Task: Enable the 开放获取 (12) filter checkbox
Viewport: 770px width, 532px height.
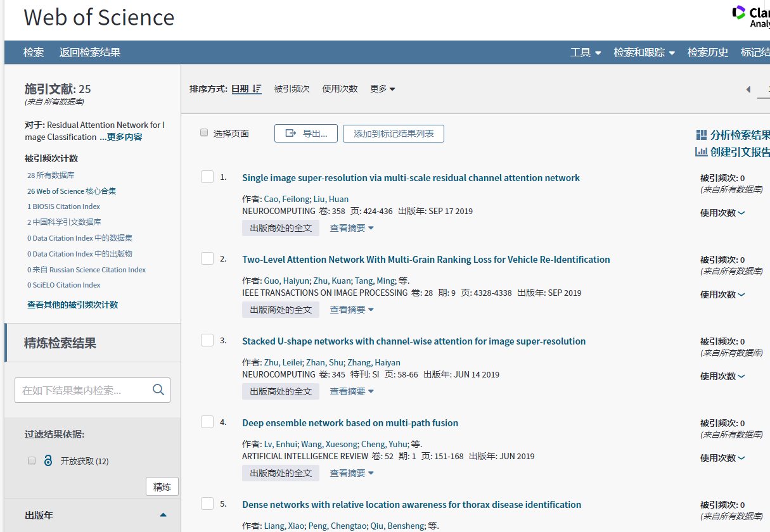Action: point(32,460)
